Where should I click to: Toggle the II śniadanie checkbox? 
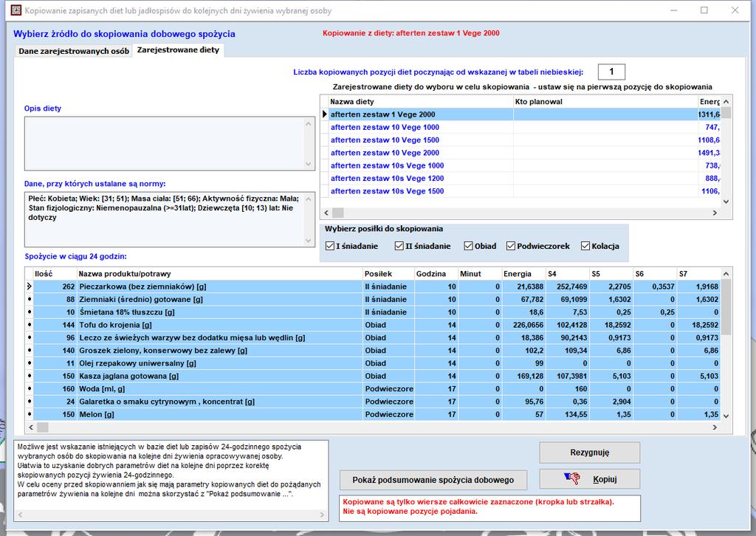click(399, 246)
